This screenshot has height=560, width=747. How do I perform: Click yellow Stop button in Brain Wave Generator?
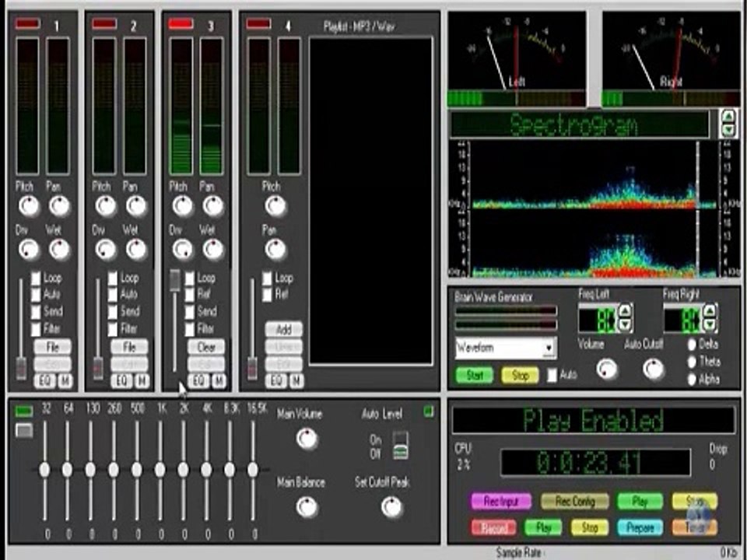520,375
